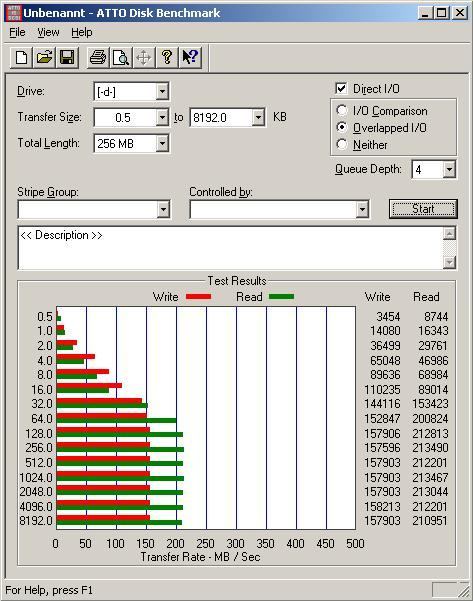Click the write value 14080

tap(385, 331)
